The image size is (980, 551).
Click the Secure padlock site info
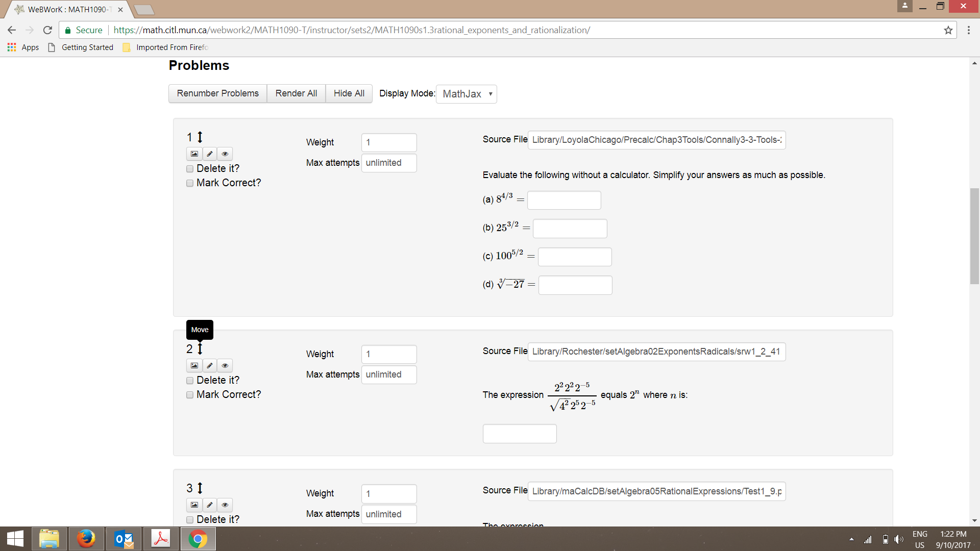(84, 30)
